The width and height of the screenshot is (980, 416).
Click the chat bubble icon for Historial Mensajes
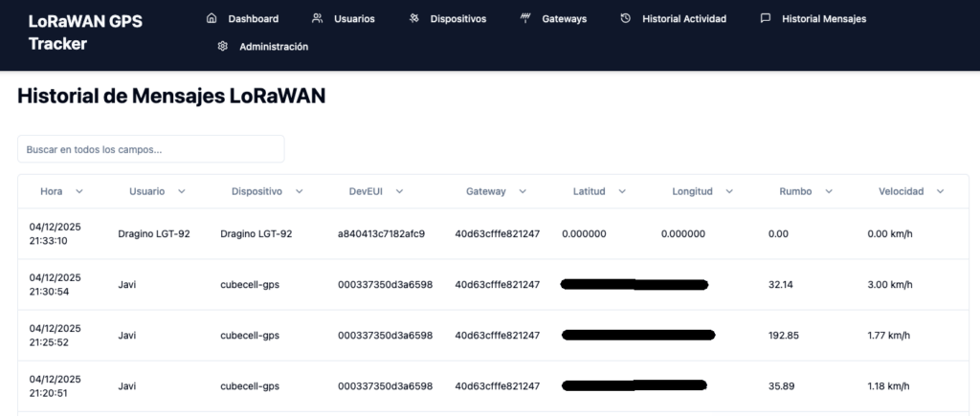click(x=765, y=18)
